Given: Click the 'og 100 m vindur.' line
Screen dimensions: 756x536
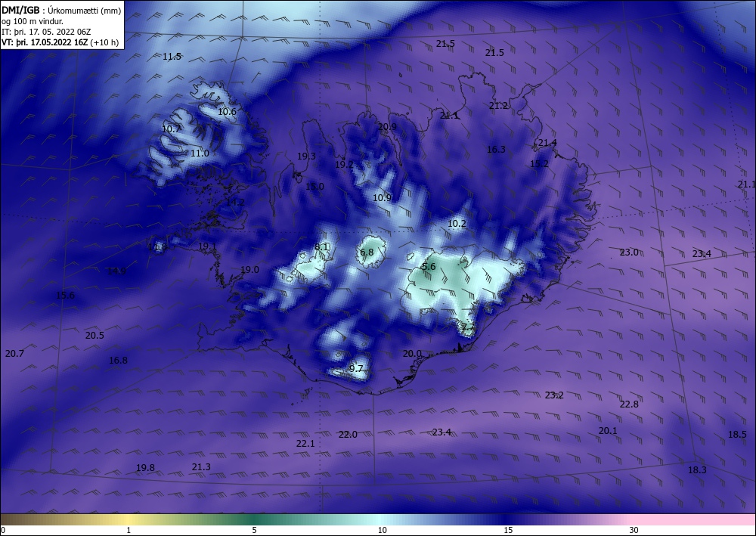Looking at the screenshot, I should click(x=33, y=21).
